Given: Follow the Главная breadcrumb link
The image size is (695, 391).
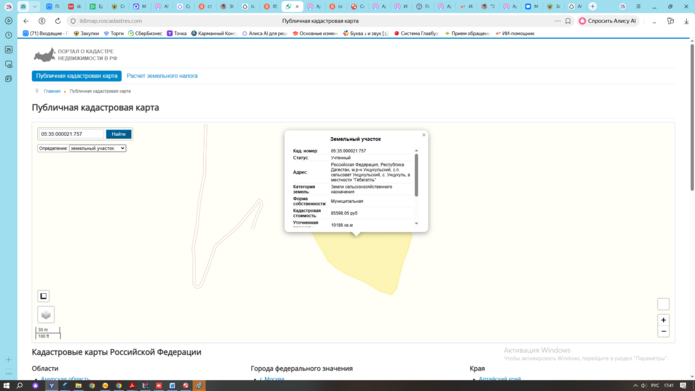Looking at the screenshot, I should click(x=52, y=91).
